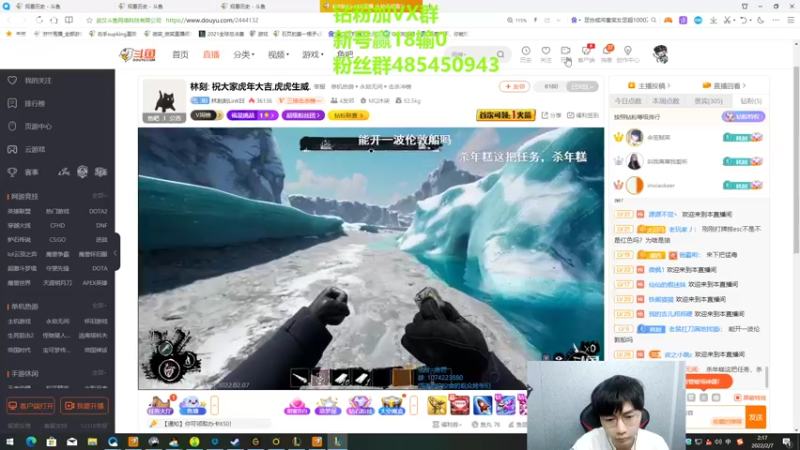Open the 已关注 dropdown next to the follower count
This screenshot has width=800, height=450.
[x=582, y=87]
